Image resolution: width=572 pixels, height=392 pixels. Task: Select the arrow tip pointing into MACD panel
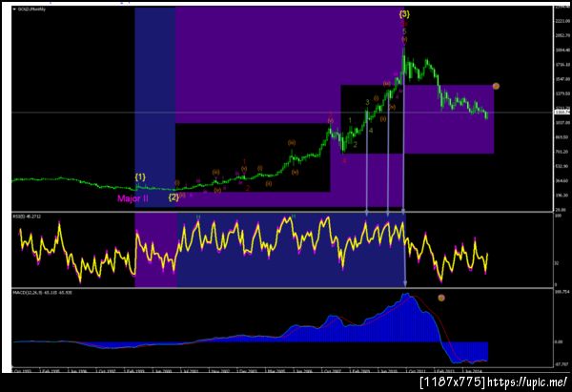pyautogui.click(x=405, y=283)
